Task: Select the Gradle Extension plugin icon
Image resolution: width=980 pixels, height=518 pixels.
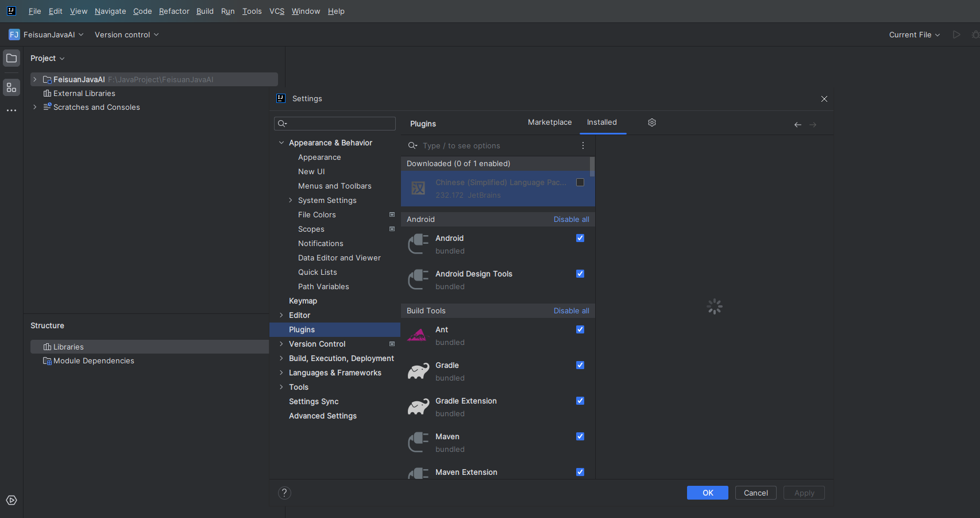Action: tap(418, 406)
